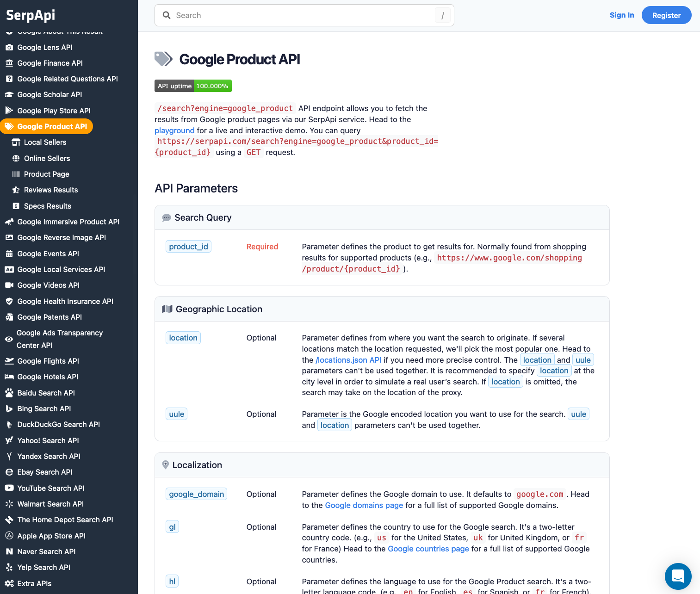
Task: Open Specs Results subsection
Action: click(x=48, y=206)
